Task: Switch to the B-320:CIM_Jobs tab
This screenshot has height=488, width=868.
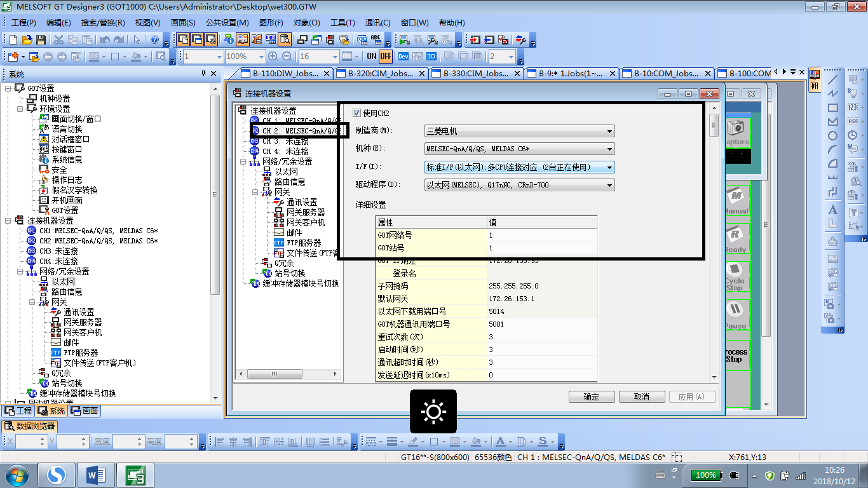Action: [x=380, y=74]
